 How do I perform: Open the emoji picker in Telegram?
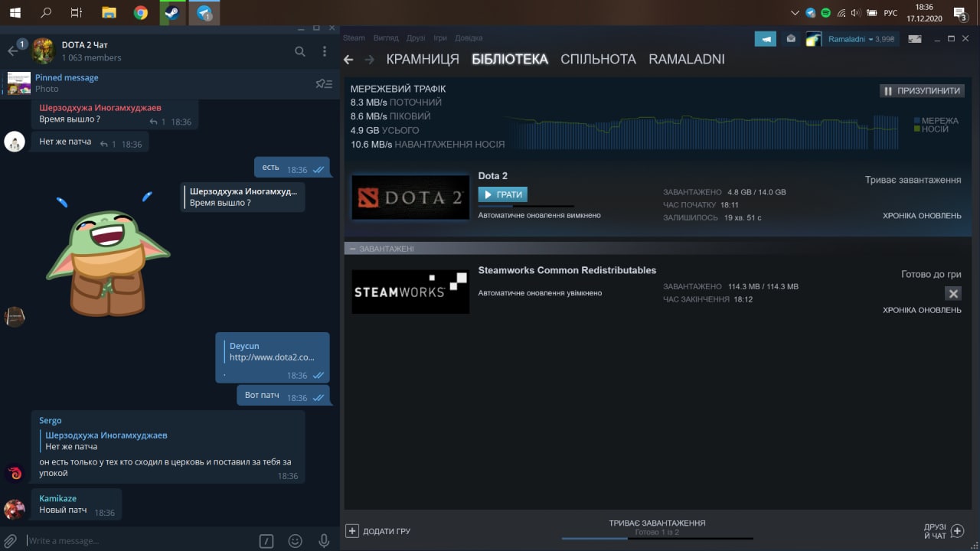tap(295, 541)
